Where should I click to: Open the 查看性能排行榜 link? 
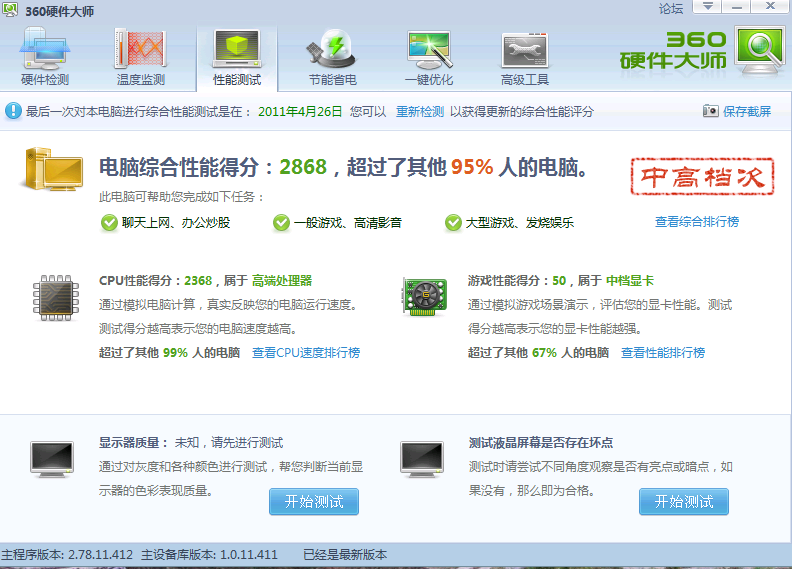663,352
